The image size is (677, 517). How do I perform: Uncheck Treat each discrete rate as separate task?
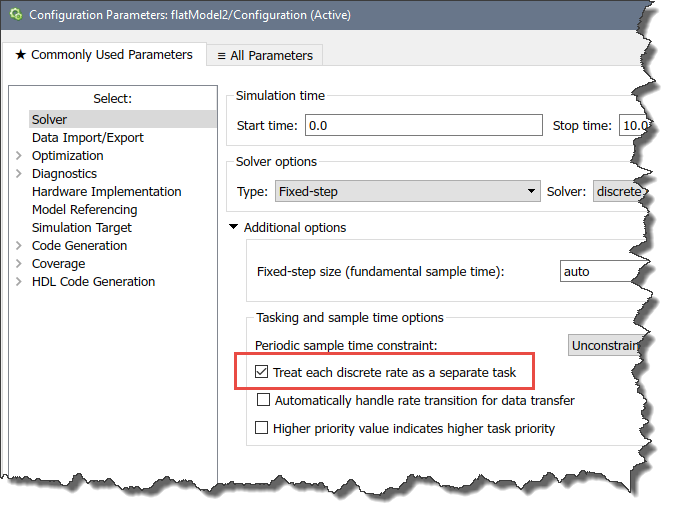[262, 372]
